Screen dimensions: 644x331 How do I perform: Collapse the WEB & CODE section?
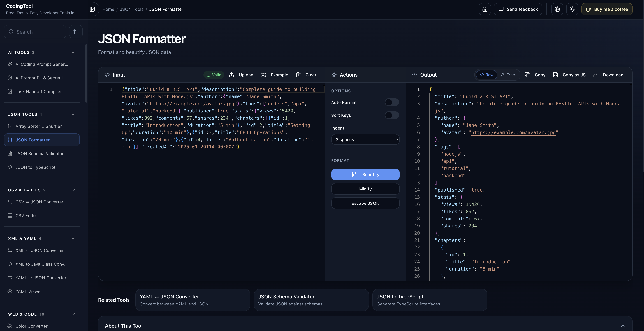coord(73,314)
